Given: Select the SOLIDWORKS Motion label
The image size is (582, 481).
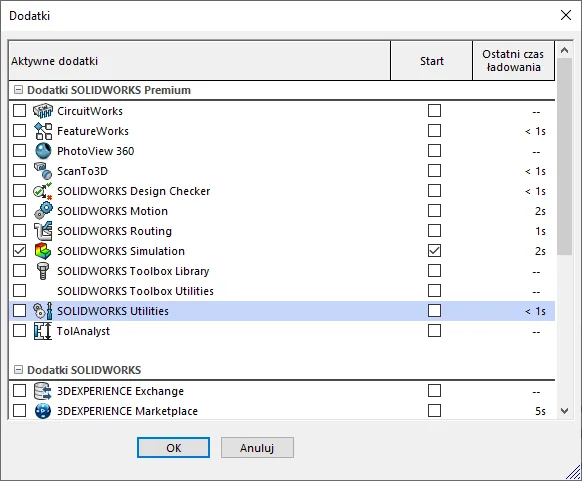Looking at the screenshot, I should pos(112,211).
